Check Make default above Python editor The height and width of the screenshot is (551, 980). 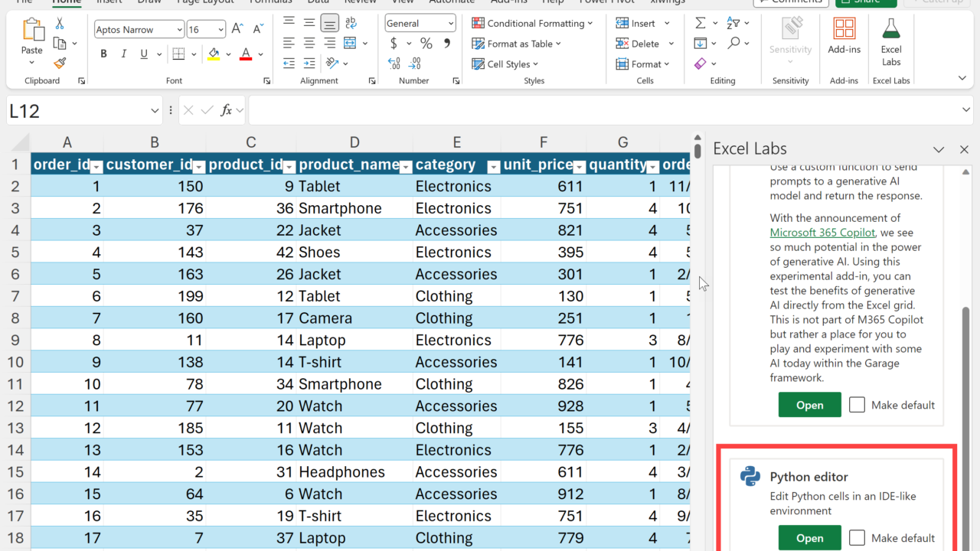coord(857,405)
